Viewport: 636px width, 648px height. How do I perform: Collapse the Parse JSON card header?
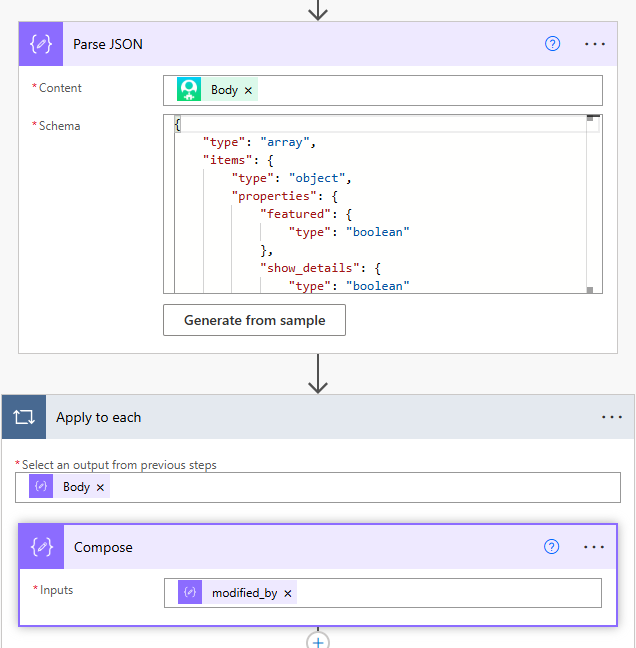click(x=300, y=44)
